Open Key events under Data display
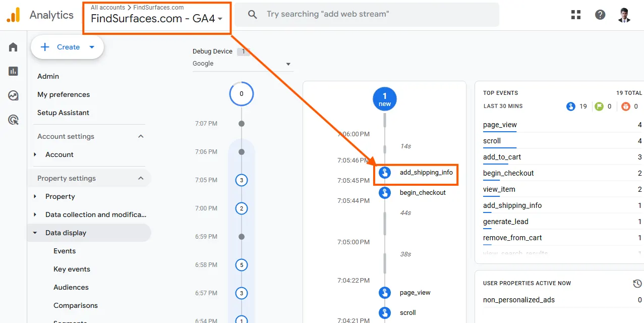The image size is (644, 323). pyautogui.click(x=72, y=269)
